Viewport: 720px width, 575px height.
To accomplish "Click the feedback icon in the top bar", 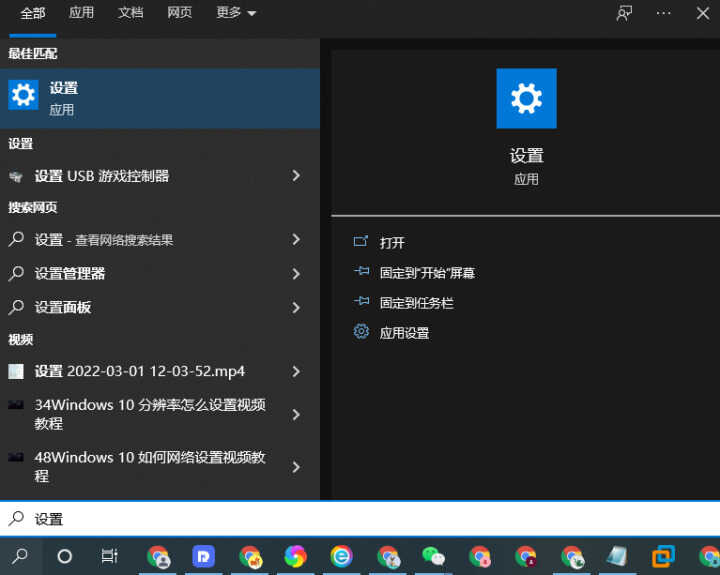I will (625, 13).
